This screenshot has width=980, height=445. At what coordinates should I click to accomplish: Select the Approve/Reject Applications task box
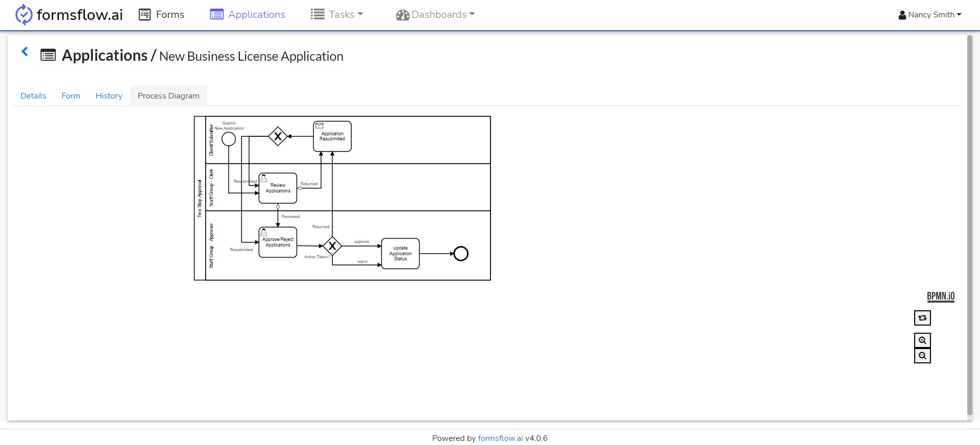click(278, 242)
